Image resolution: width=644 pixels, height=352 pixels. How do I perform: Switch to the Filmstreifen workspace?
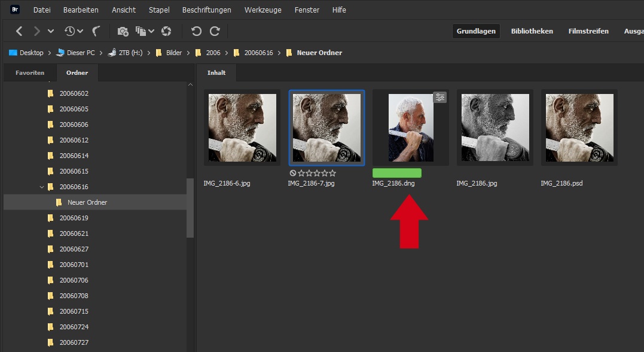tap(588, 31)
